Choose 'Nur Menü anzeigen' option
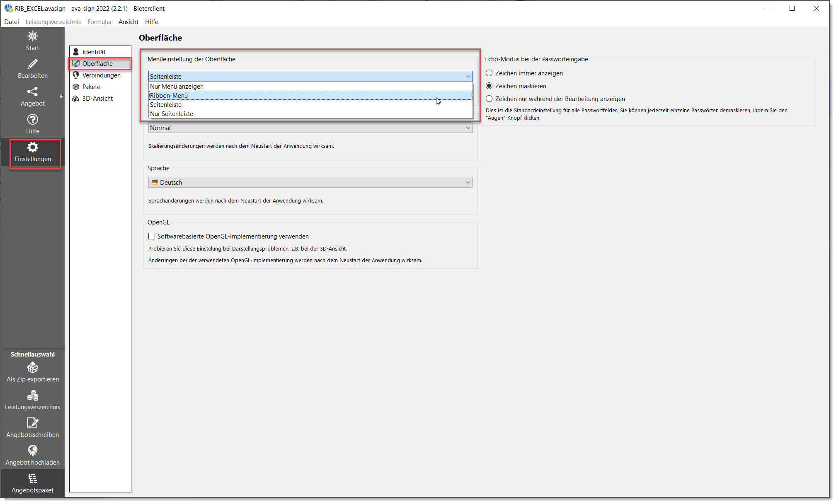The image size is (836, 504). 310,86
